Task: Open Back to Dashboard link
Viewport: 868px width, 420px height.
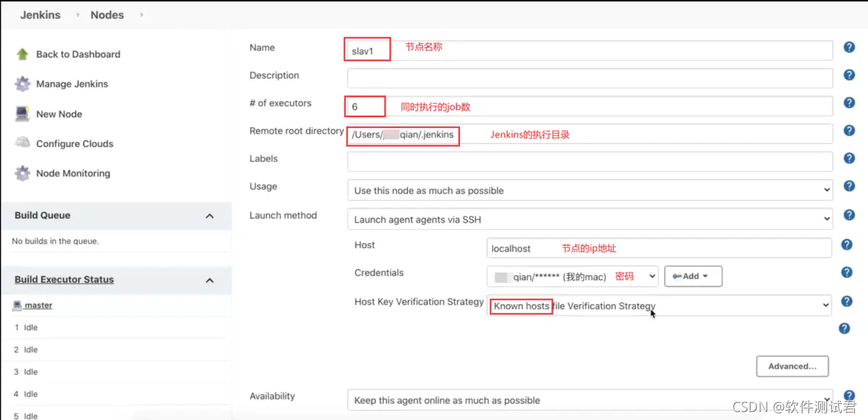Action: click(x=78, y=54)
